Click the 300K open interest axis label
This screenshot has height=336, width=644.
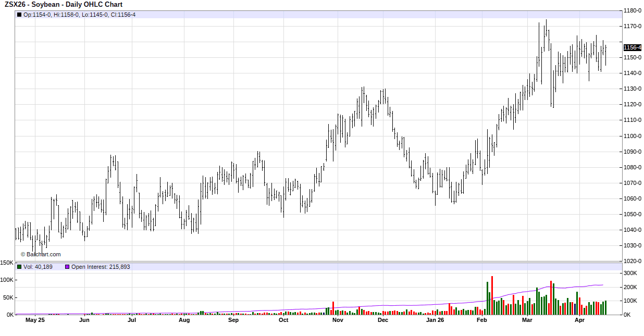(x=631, y=273)
